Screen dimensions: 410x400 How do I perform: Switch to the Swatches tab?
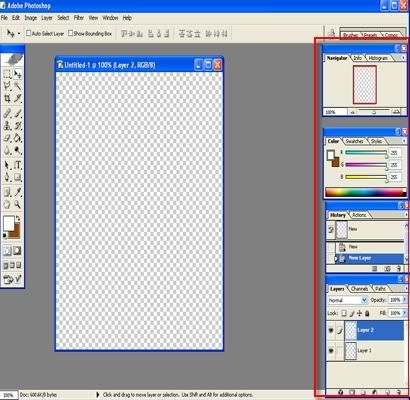(354, 141)
